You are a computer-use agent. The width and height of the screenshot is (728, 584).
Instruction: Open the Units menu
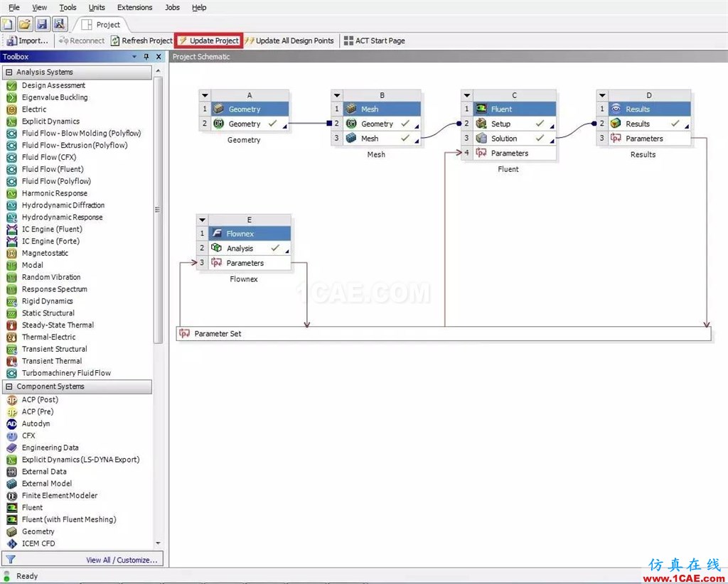click(x=97, y=7)
